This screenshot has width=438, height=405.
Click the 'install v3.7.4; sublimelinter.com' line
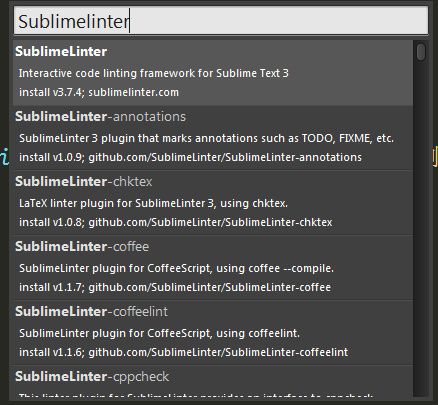(99, 92)
